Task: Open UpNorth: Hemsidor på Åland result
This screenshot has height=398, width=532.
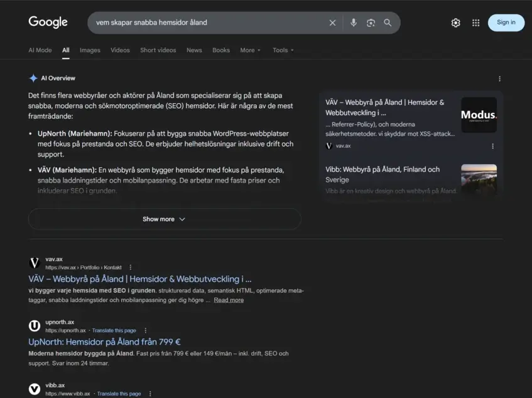Action: coord(104,342)
